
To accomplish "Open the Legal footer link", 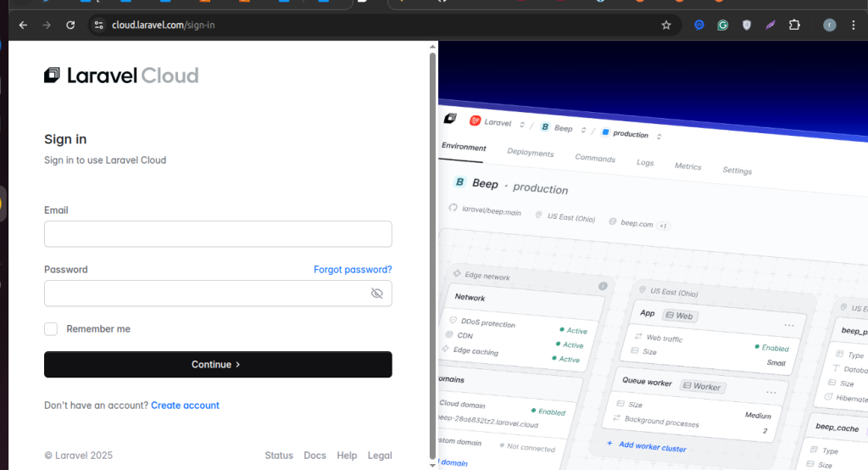I will click(380, 455).
